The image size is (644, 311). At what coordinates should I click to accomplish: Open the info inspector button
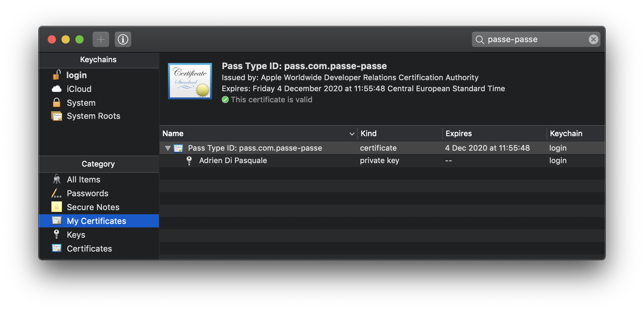tap(123, 39)
